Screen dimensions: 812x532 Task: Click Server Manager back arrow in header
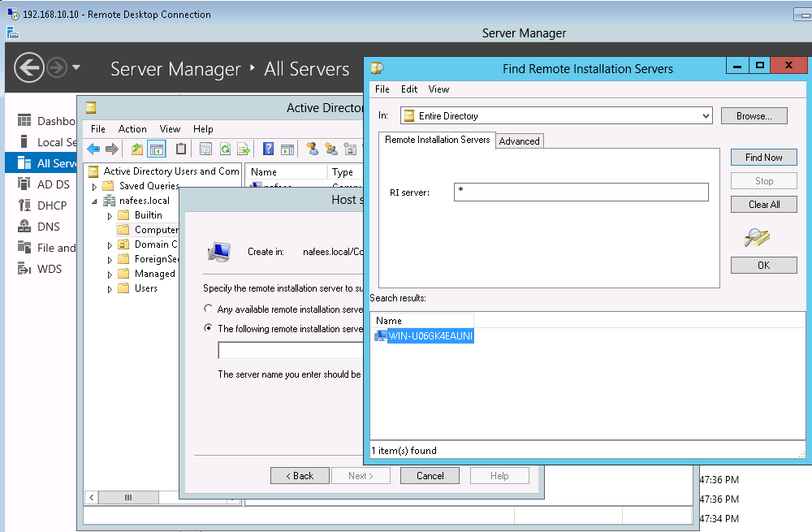pyautogui.click(x=29, y=68)
